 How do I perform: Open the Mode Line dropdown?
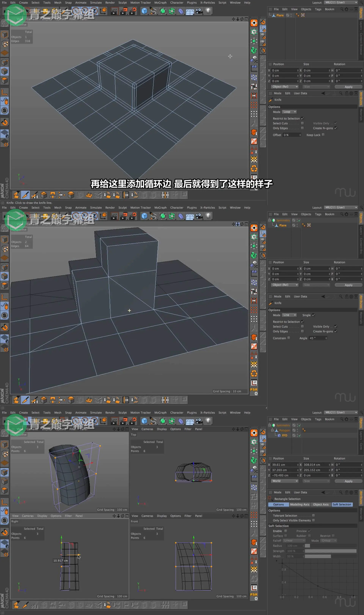pyautogui.click(x=289, y=315)
